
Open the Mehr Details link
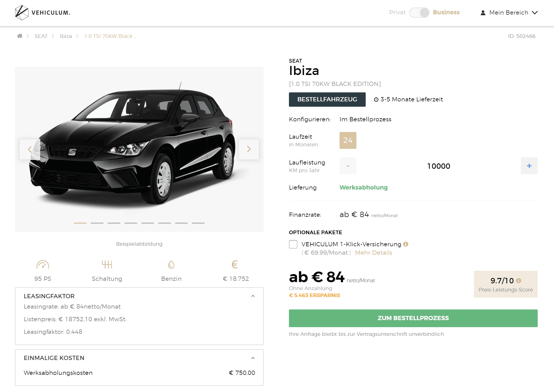pos(373,252)
